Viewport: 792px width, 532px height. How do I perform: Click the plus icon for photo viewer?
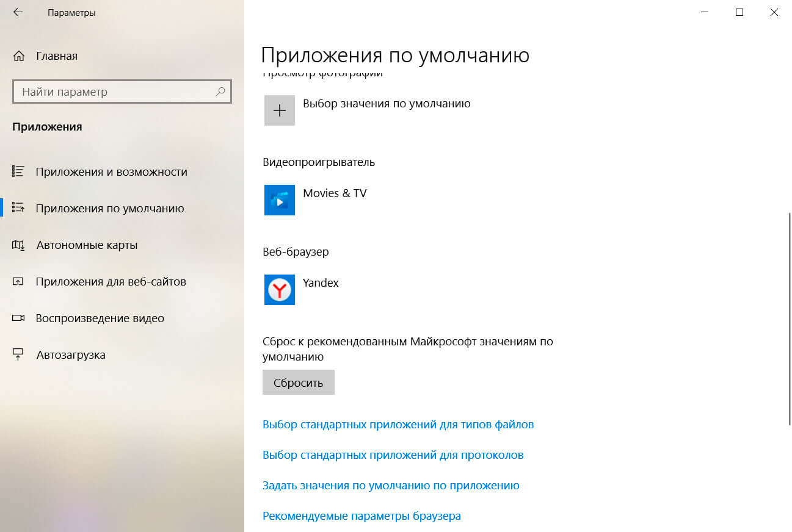pyautogui.click(x=280, y=110)
